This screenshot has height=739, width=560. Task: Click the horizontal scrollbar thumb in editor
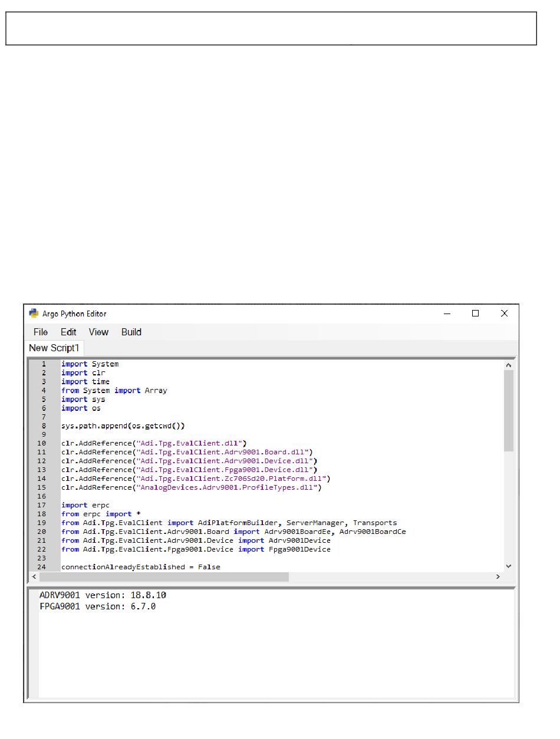click(x=164, y=577)
